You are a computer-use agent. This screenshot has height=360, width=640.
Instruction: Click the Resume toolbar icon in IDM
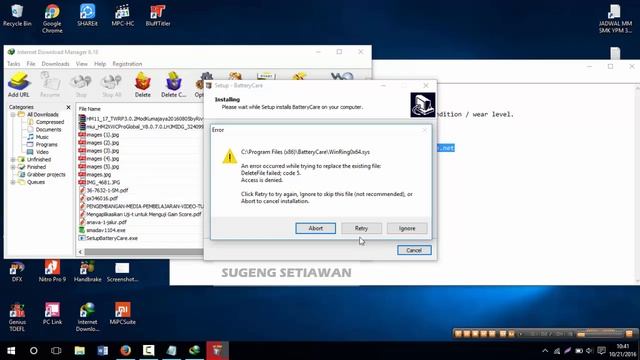50,84
